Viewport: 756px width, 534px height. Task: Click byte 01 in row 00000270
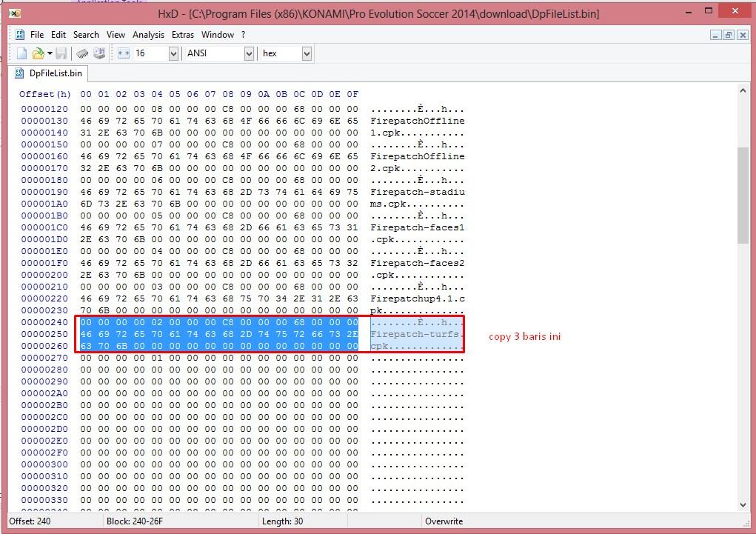pyautogui.click(x=157, y=358)
